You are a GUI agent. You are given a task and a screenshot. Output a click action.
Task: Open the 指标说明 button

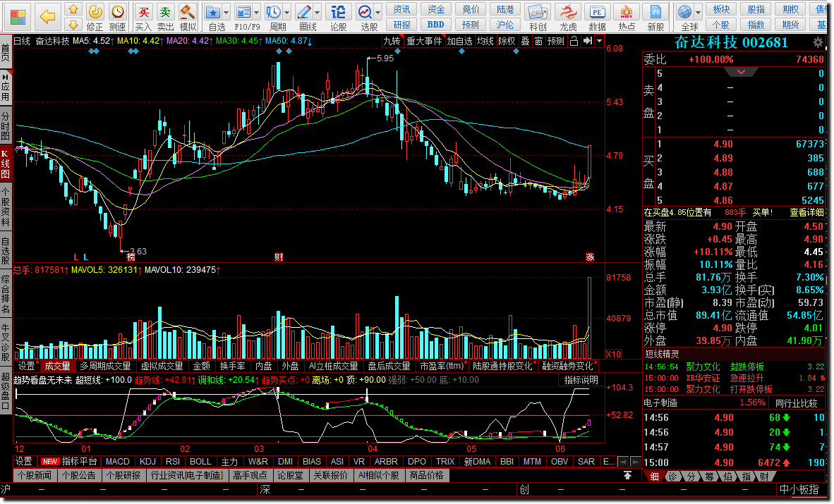click(x=581, y=380)
